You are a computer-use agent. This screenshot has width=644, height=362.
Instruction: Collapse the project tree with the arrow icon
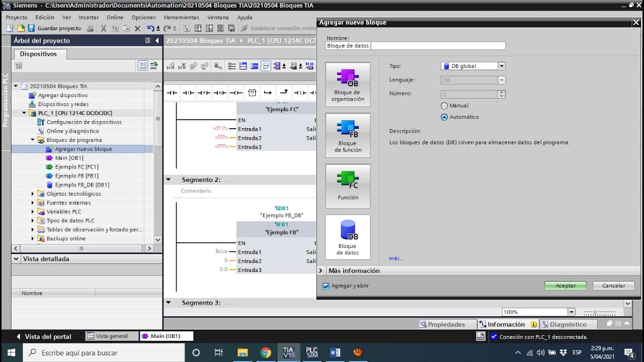coord(157,41)
